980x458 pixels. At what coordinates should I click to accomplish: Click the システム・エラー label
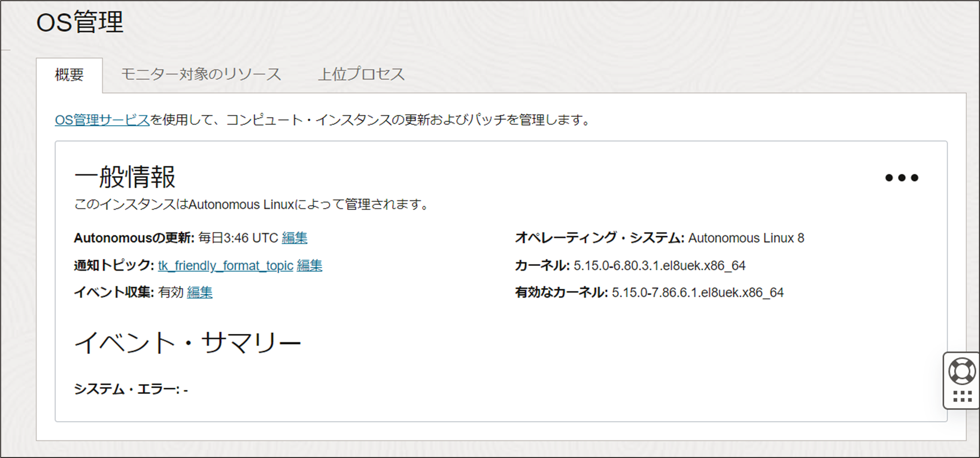click(x=127, y=389)
